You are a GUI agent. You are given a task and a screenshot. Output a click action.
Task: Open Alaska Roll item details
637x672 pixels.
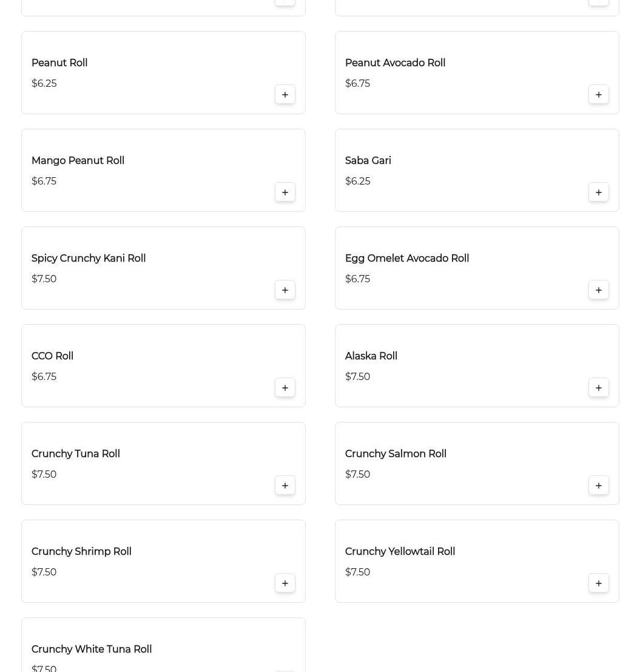[371, 356]
